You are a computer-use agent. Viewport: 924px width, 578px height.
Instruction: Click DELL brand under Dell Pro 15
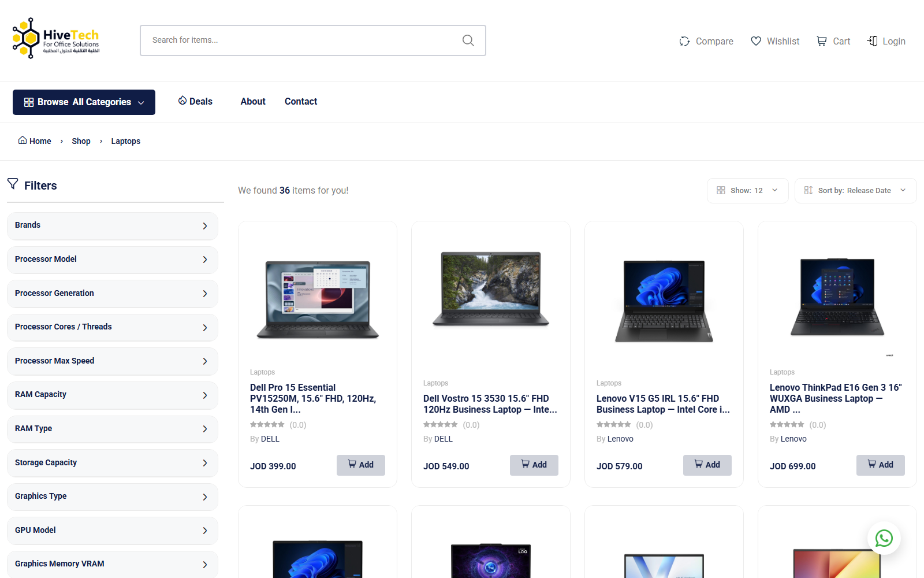click(270, 439)
